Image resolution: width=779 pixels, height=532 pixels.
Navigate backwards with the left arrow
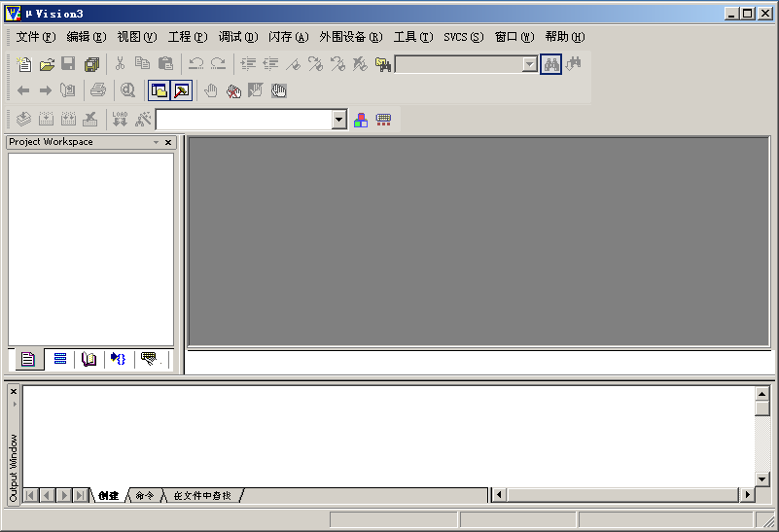click(x=23, y=90)
